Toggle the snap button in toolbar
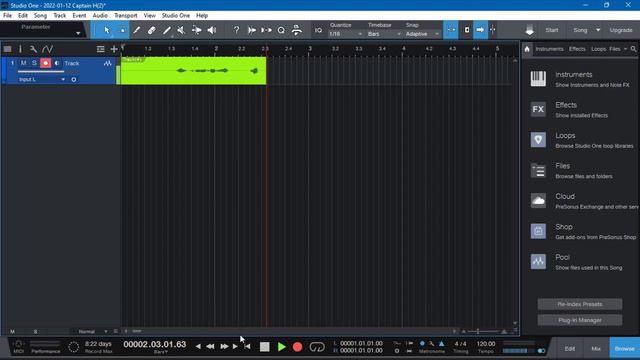 click(x=451, y=30)
